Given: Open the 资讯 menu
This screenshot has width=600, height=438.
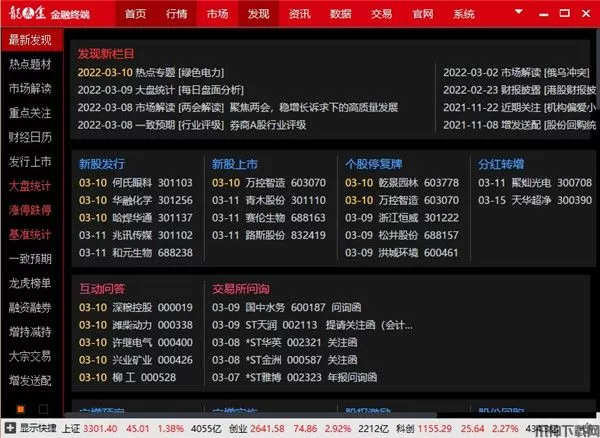Looking at the screenshot, I should (299, 14).
